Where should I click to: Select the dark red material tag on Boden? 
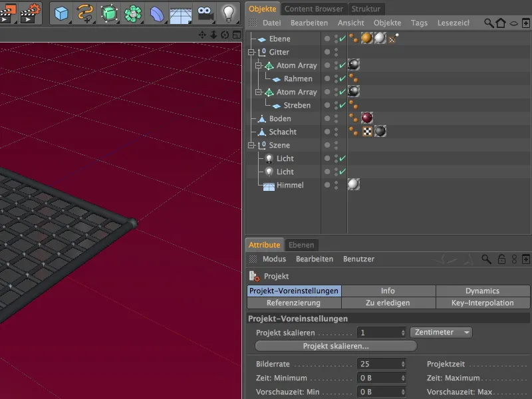tap(367, 118)
